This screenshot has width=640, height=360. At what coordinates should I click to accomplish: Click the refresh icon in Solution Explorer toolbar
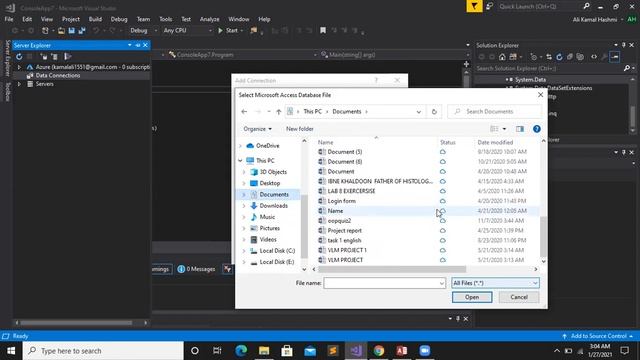coord(559,57)
